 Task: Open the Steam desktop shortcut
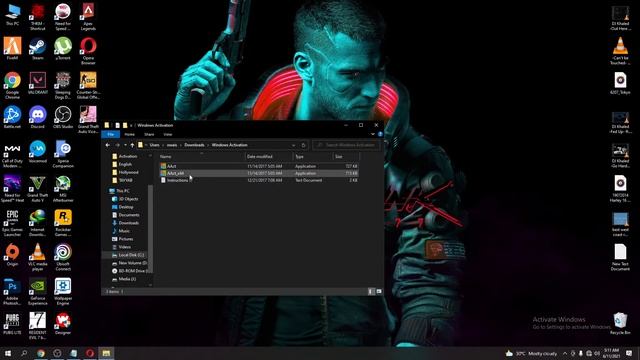[38, 49]
